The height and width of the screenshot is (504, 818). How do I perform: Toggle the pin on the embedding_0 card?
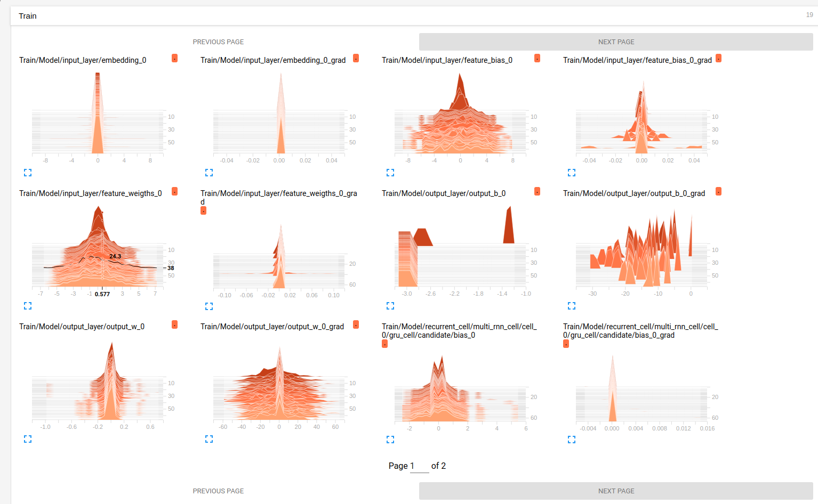(x=174, y=58)
